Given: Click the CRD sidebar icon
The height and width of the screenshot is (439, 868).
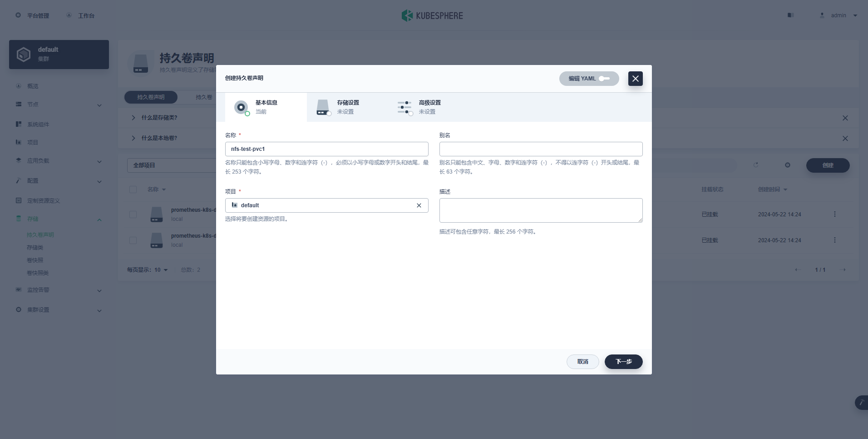Looking at the screenshot, I should click(x=19, y=200).
